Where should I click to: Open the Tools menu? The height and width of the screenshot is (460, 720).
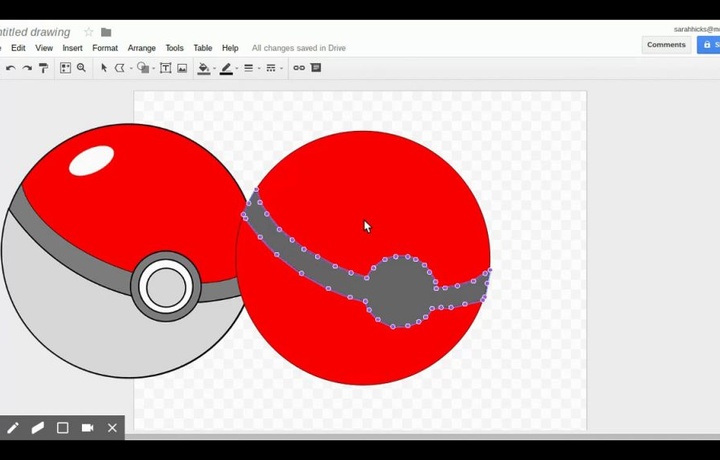click(x=174, y=48)
